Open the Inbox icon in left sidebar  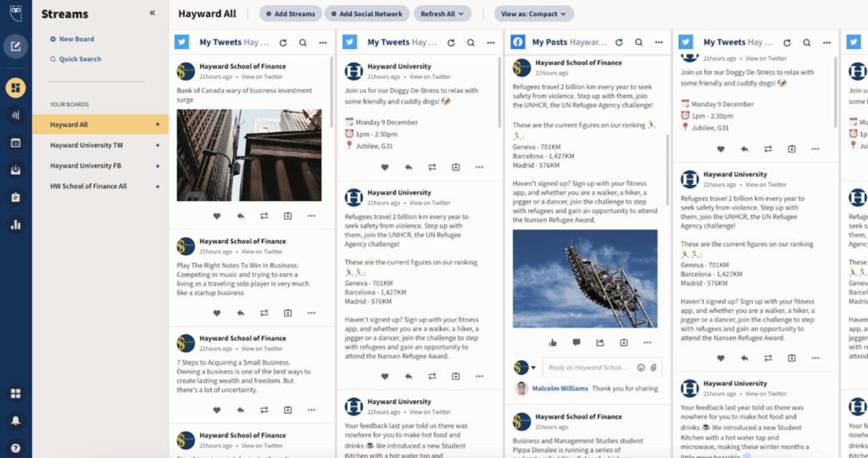tap(15, 170)
